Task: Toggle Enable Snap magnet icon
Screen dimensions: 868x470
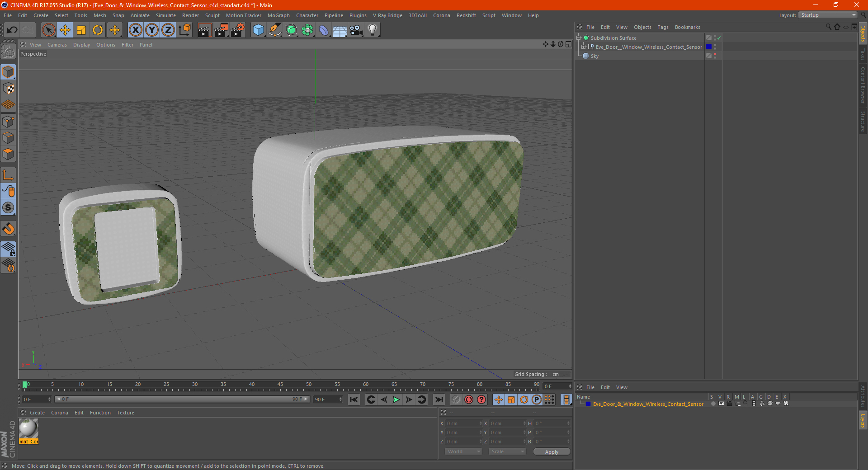Action: point(8,229)
